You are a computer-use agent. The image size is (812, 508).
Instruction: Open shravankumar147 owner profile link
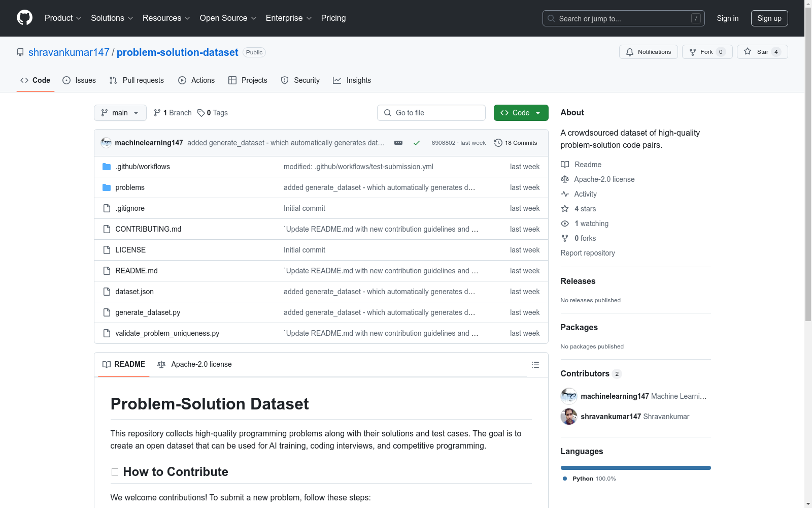click(69, 52)
